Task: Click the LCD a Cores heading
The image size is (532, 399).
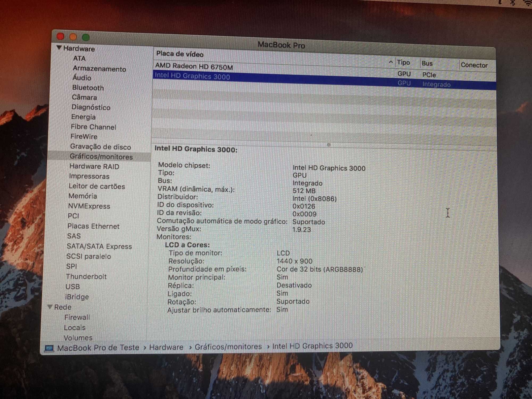Action: pos(187,245)
